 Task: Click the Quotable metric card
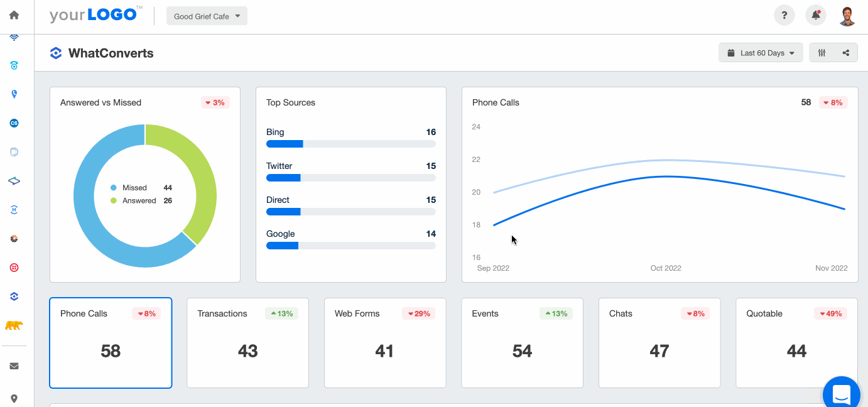point(796,343)
